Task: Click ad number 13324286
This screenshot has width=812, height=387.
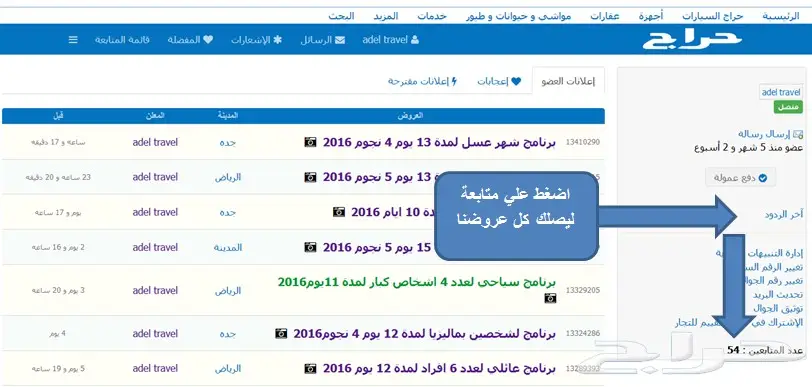Action: point(583,333)
